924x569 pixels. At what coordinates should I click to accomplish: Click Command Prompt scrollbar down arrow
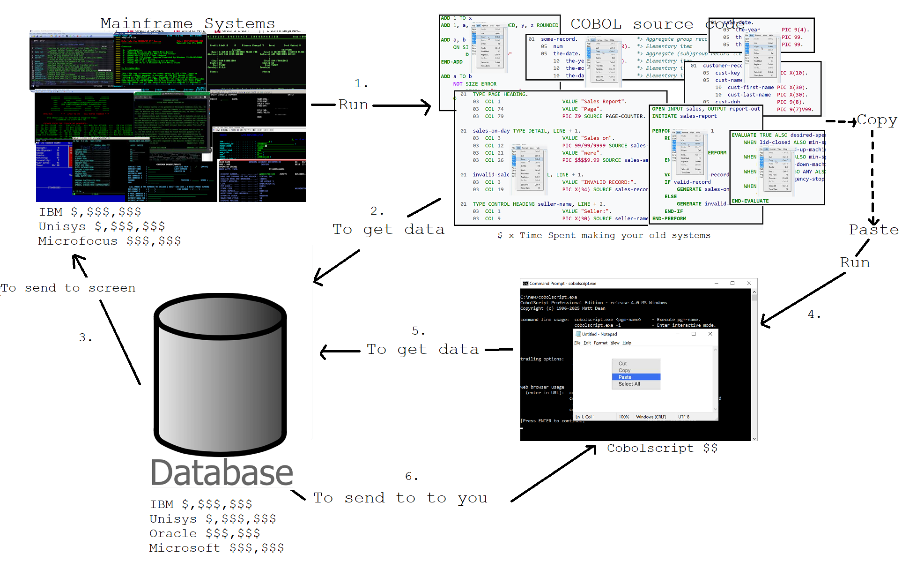tap(754, 438)
